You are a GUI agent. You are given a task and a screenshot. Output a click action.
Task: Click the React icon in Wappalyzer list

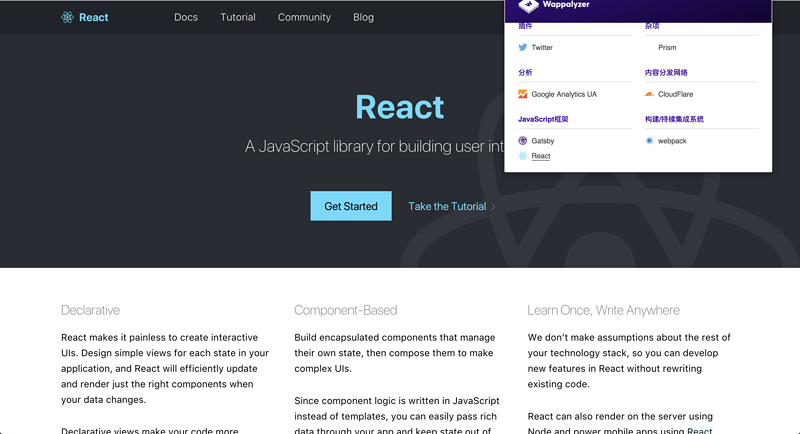(x=522, y=156)
